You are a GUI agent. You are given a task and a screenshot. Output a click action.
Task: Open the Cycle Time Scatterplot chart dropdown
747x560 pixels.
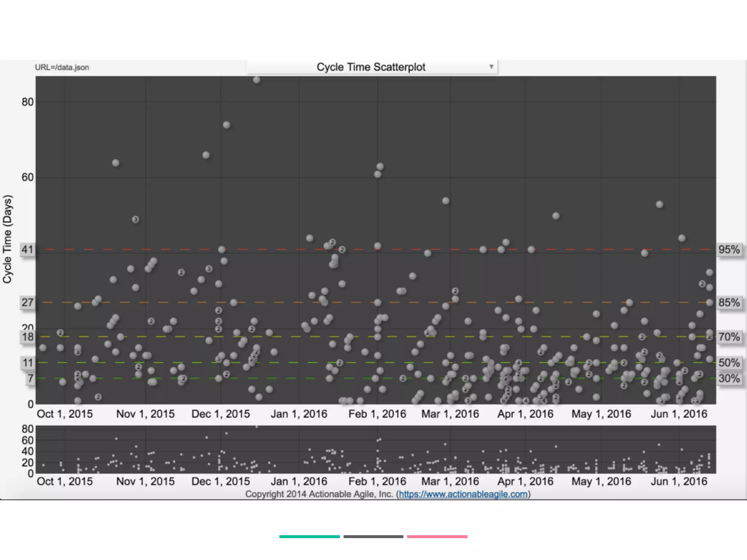pos(371,67)
